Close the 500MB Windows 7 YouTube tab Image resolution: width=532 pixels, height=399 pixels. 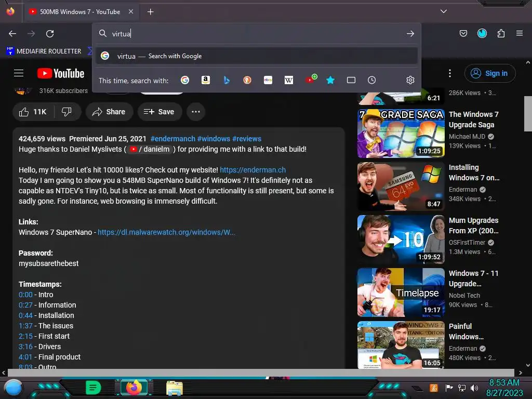(x=131, y=11)
